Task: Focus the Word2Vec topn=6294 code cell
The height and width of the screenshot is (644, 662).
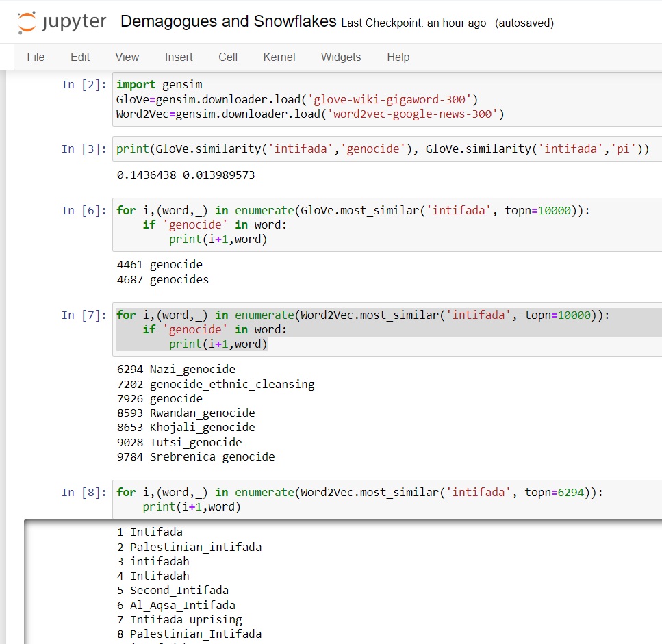Action: click(x=383, y=500)
